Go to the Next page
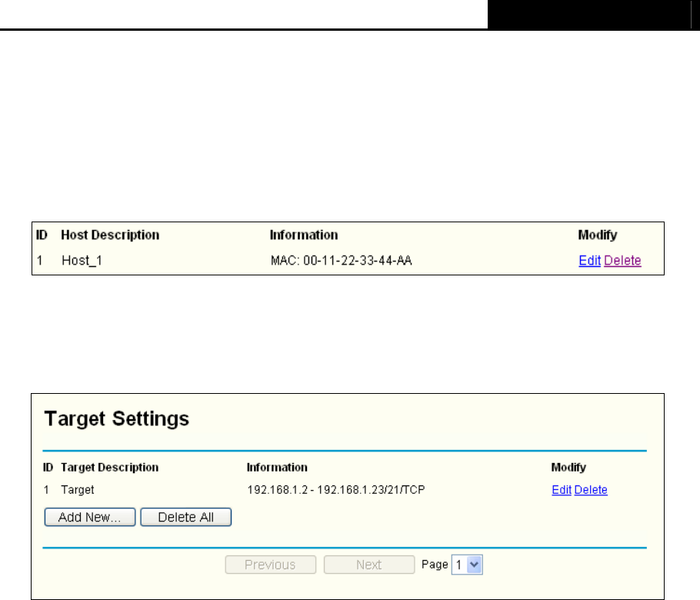Screen dimensions: 700x600 369,565
